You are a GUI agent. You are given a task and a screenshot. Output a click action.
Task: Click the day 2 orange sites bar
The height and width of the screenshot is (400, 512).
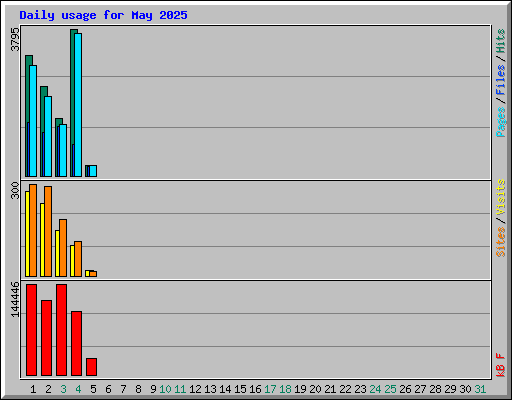pyautogui.click(x=48, y=231)
